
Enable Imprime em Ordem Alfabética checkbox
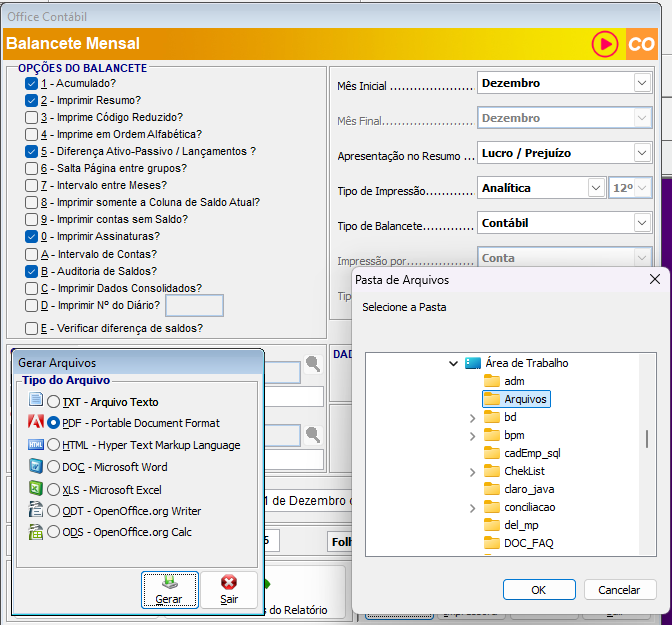[x=32, y=134]
